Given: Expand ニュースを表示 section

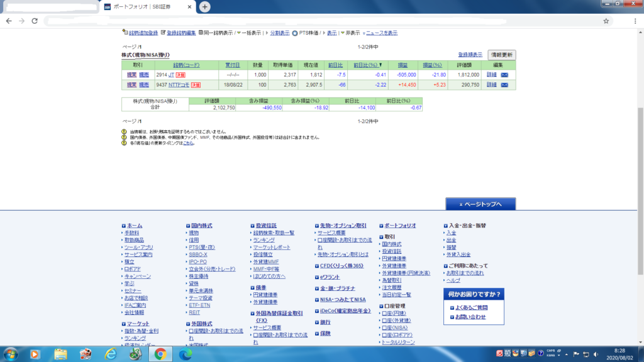Looking at the screenshot, I should [x=382, y=33].
